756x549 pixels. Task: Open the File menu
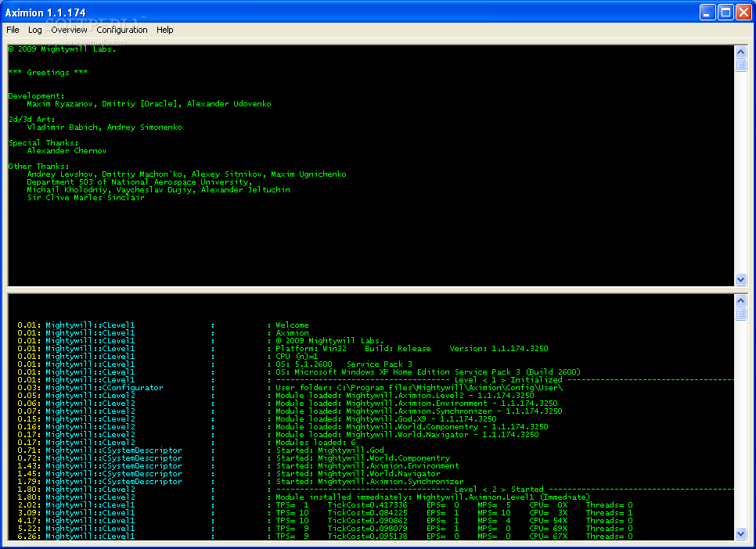coord(13,30)
